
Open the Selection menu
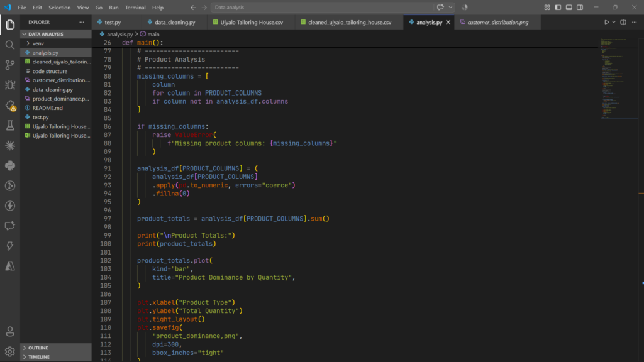pyautogui.click(x=60, y=8)
